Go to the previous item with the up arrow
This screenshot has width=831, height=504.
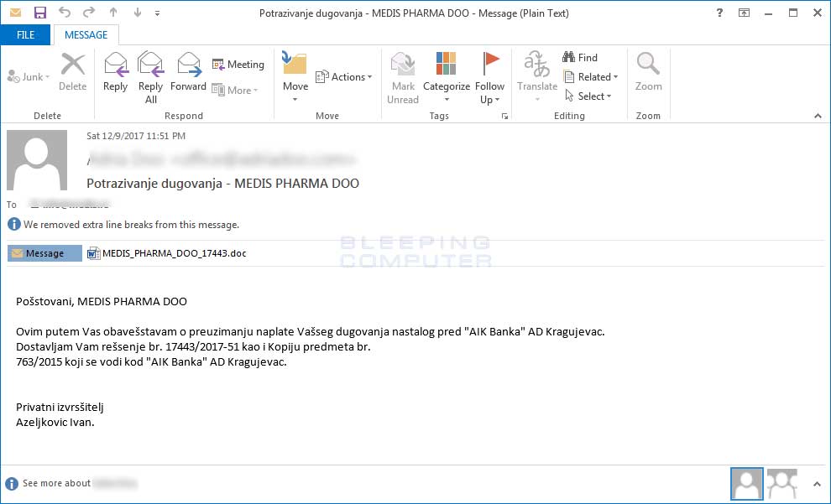[x=113, y=13]
